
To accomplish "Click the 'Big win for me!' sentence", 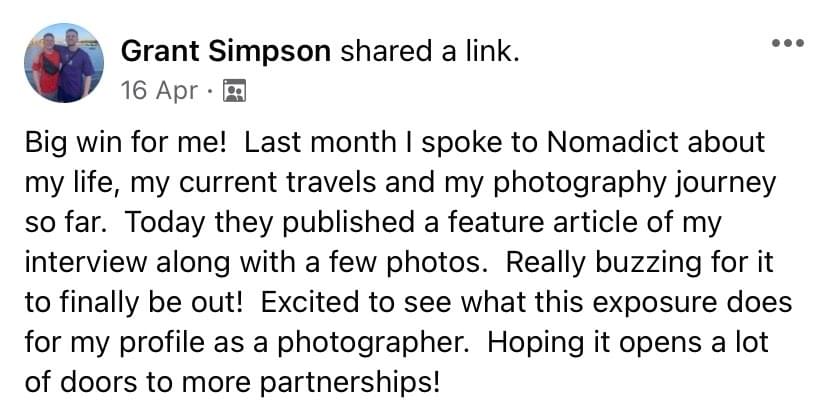I will tap(126, 143).
